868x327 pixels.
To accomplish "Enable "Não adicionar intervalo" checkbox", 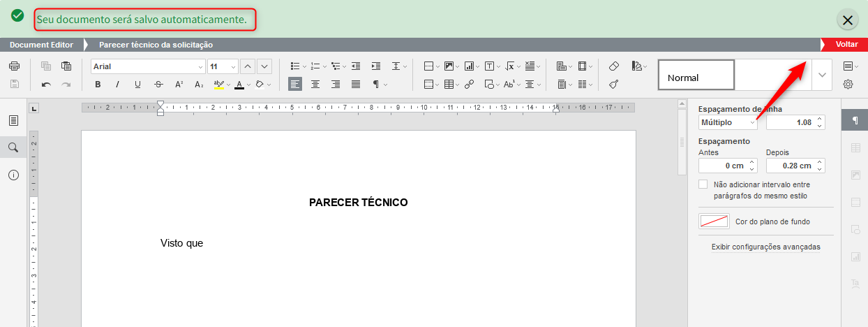I will [x=703, y=184].
